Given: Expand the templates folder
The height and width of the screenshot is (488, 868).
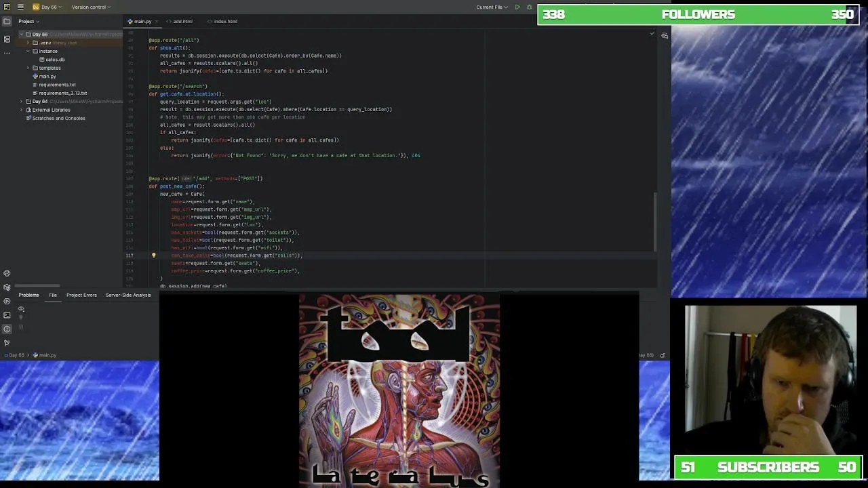Looking at the screenshot, I should (x=28, y=68).
